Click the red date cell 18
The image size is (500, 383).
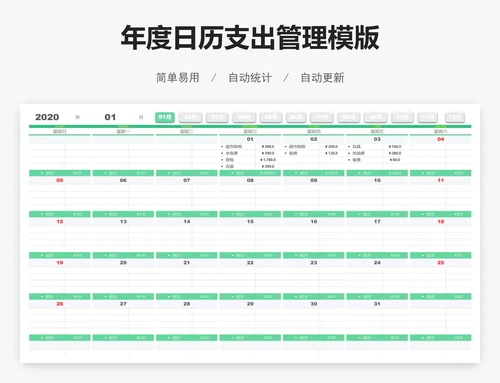(441, 222)
